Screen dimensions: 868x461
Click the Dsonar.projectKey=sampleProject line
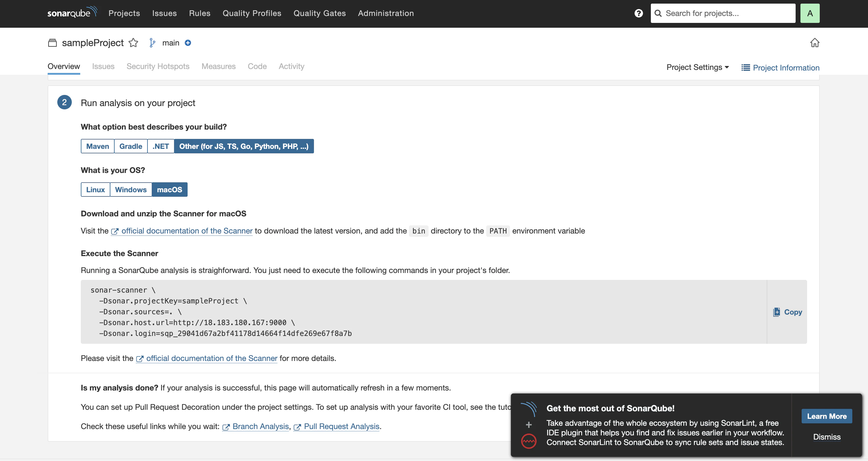[173, 301]
